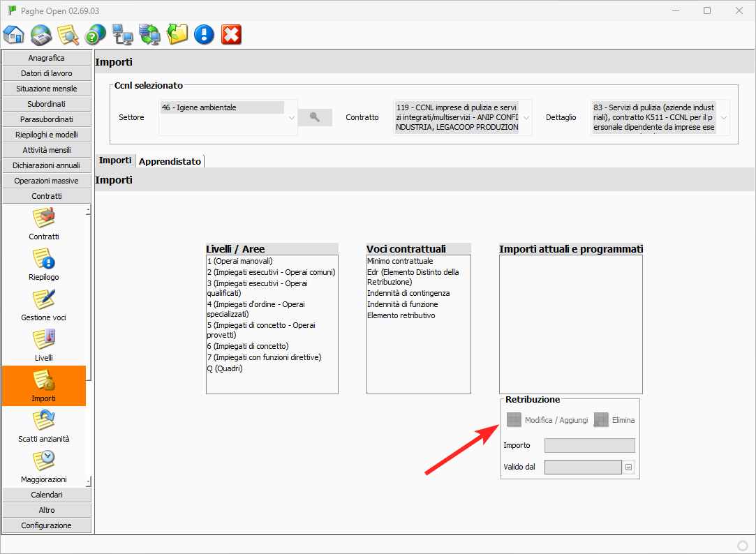Click the Importo input field
Image resolution: width=756 pixels, height=554 pixels.
589,446
